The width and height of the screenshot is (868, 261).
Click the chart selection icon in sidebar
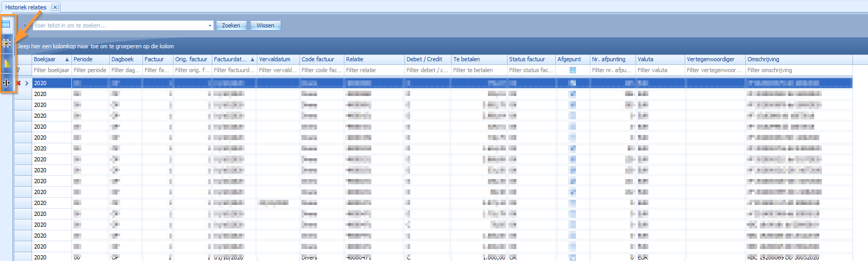click(6, 44)
